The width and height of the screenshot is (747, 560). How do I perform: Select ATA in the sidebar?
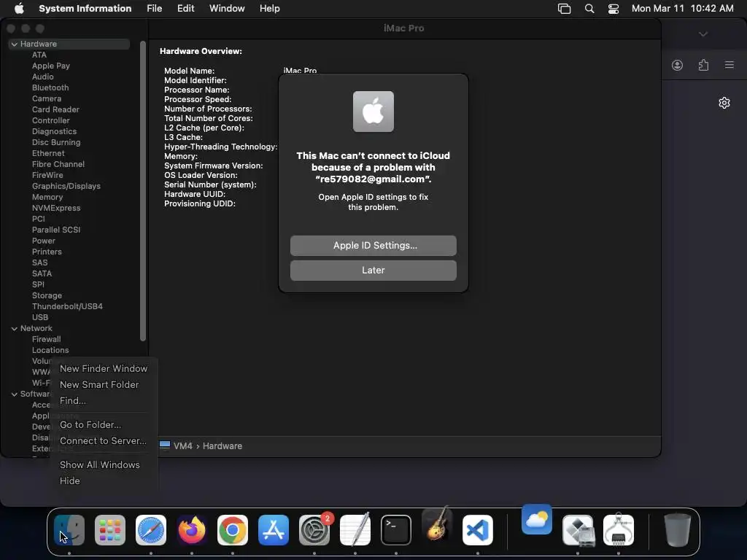pos(39,55)
